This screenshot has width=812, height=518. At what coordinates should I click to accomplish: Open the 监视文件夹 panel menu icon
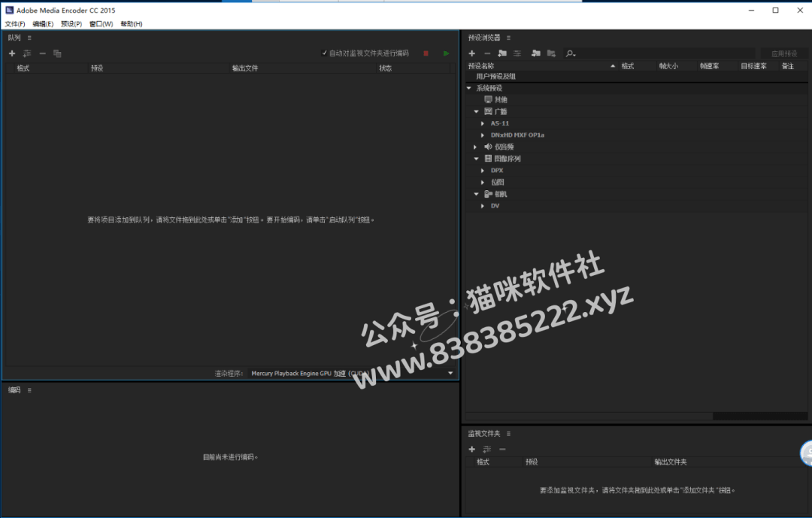point(508,434)
